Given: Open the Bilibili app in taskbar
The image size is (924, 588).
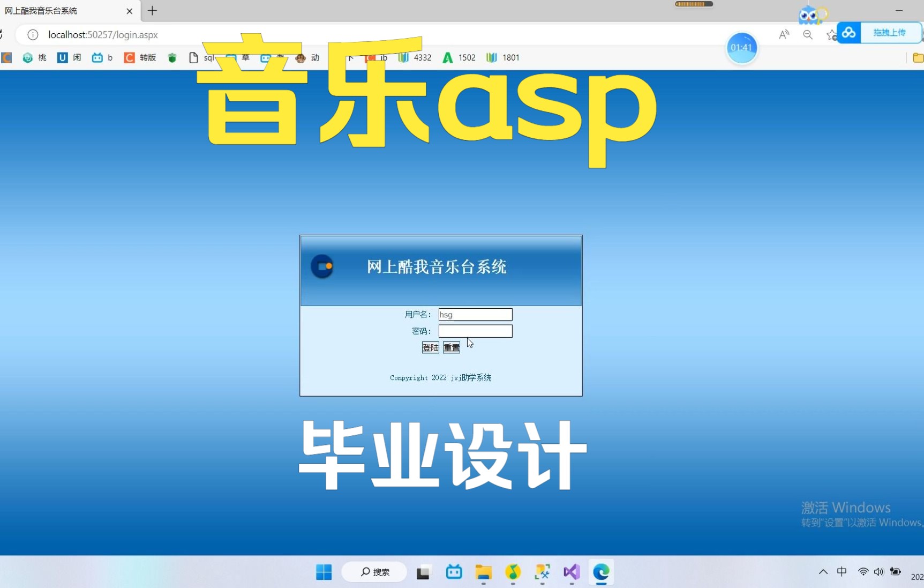Looking at the screenshot, I should coord(454,572).
